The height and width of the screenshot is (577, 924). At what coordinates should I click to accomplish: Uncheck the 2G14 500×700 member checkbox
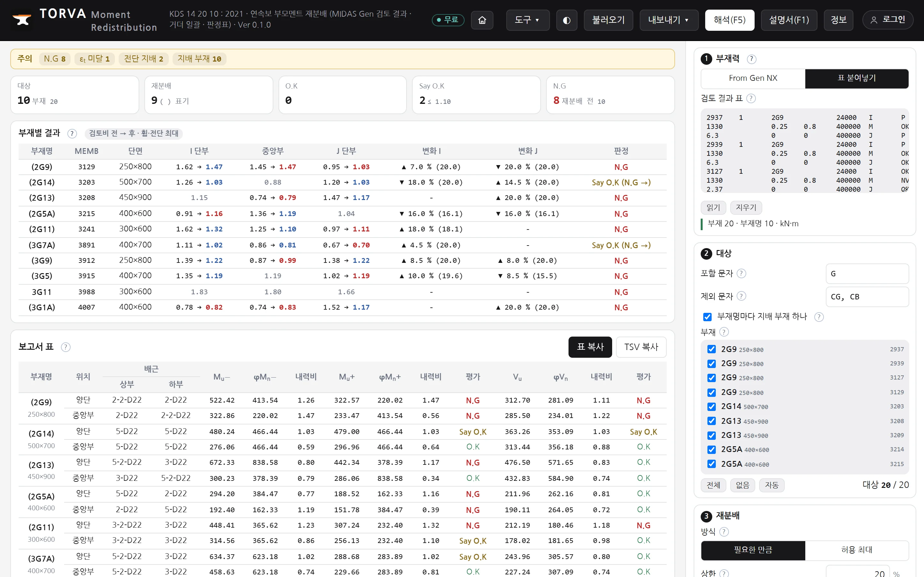[x=711, y=407]
